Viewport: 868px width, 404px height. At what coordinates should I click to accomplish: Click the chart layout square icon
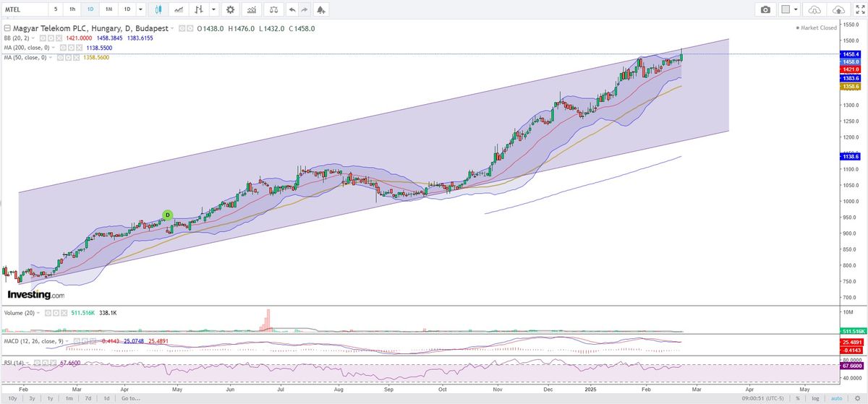(x=786, y=9)
